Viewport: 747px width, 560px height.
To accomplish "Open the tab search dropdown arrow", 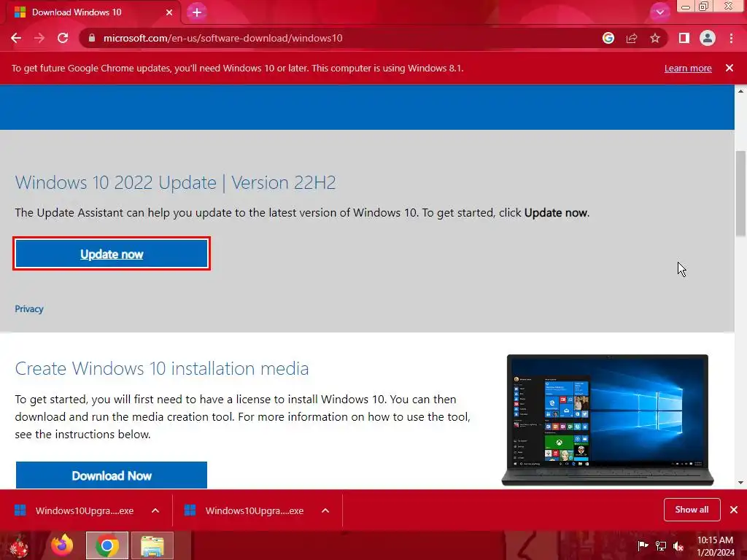I will point(659,12).
